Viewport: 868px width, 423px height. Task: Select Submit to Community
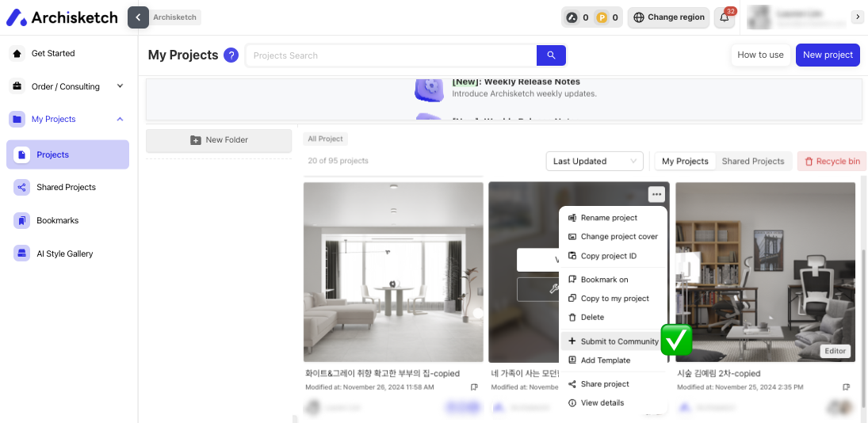[x=614, y=341]
